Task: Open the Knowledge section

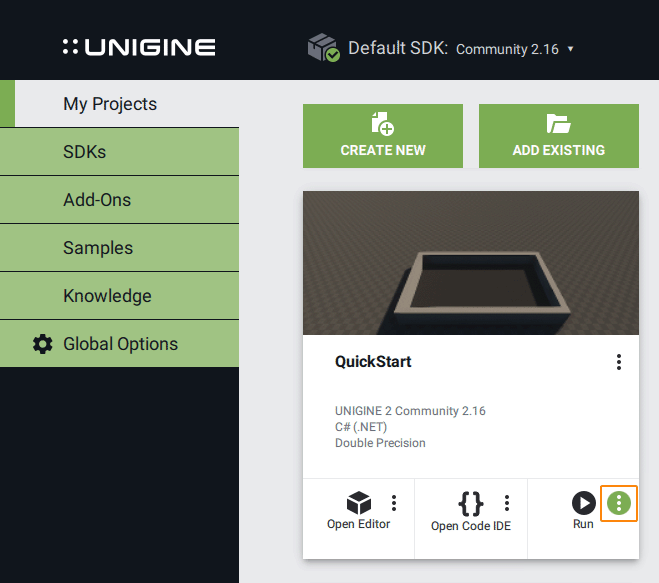Action: tap(107, 296)
